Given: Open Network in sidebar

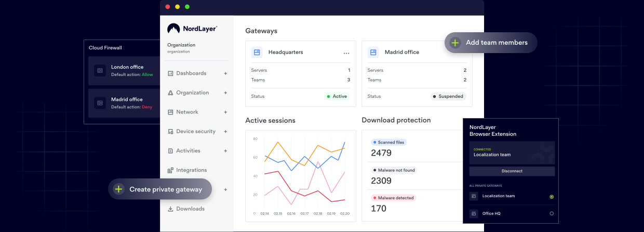Looking at the screenshot, I should [187, 112].
